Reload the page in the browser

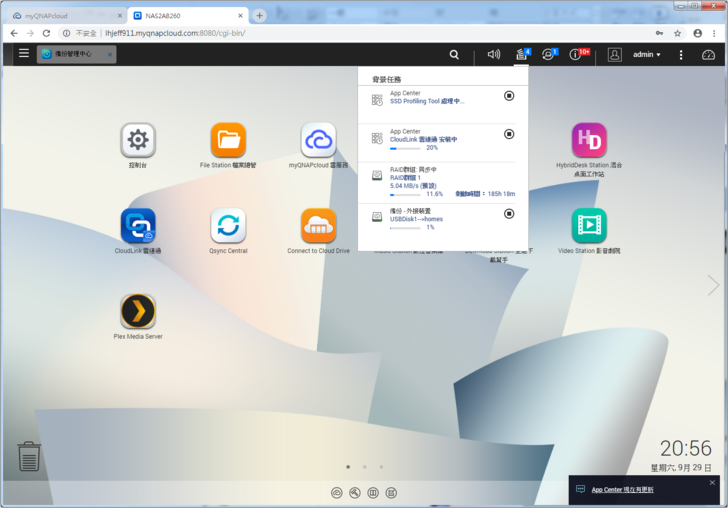point(46,33)
